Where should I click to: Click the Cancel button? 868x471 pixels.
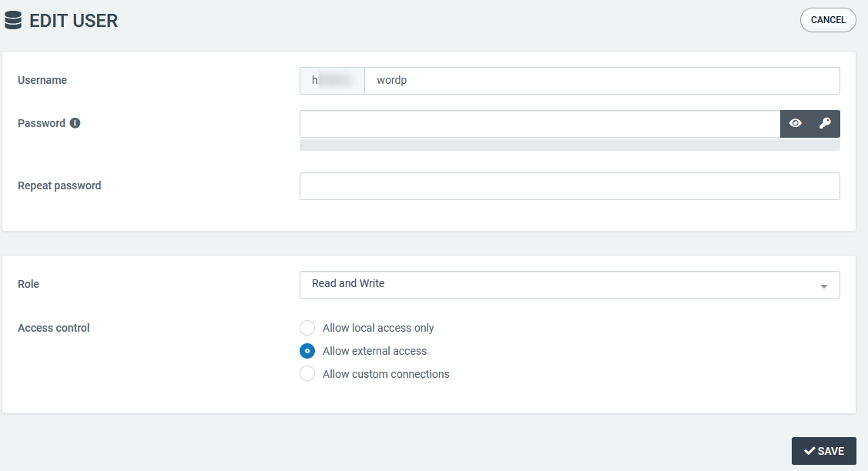pos(828,20)
